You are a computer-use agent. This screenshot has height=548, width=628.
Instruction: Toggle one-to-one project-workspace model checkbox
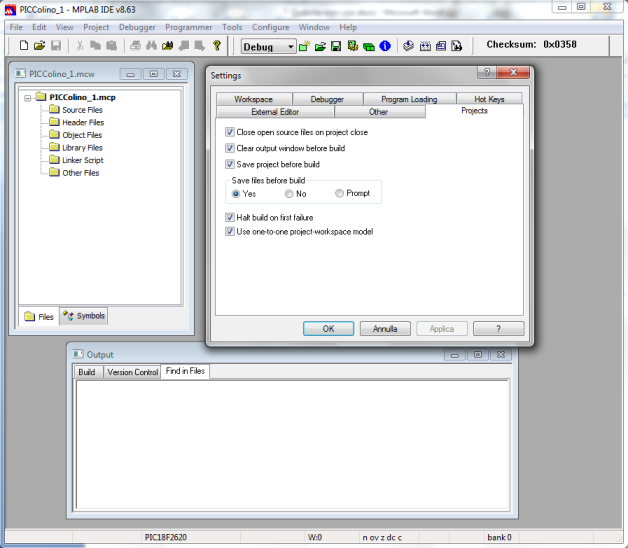(229, 232)
